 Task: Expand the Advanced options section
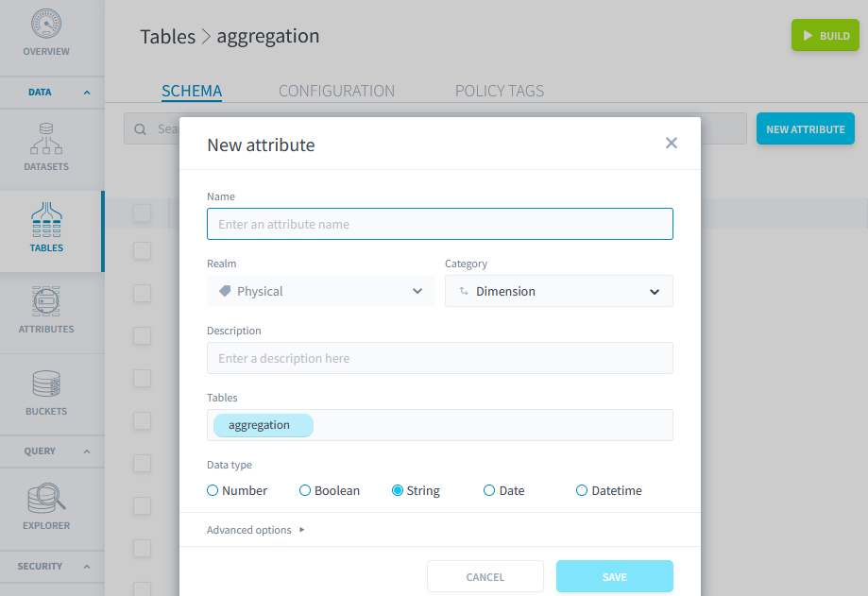(x=256, y=530)
